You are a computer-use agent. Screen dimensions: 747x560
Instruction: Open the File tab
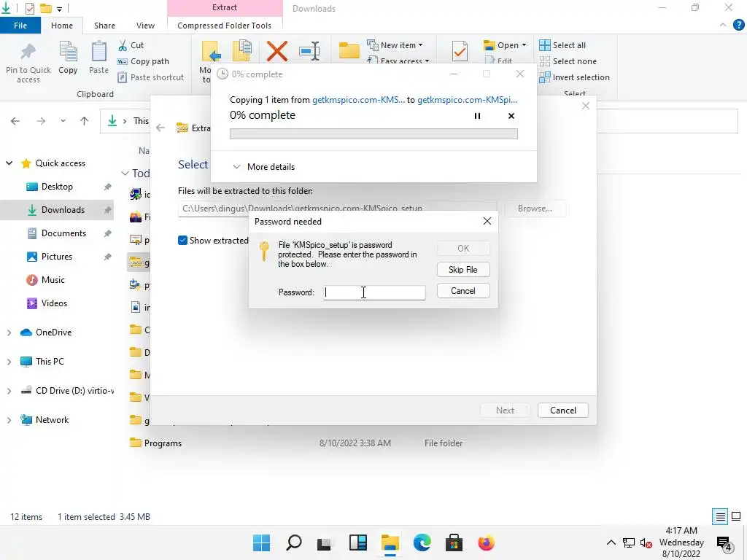[20, 26]
